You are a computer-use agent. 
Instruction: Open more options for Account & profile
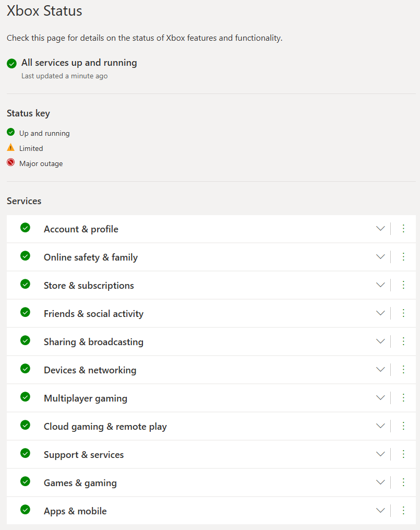(403, 229)
